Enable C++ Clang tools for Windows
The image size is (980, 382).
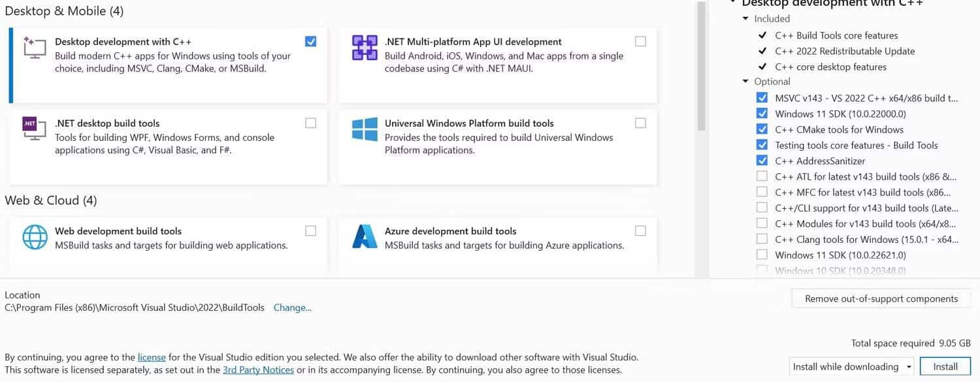(762, 239)
